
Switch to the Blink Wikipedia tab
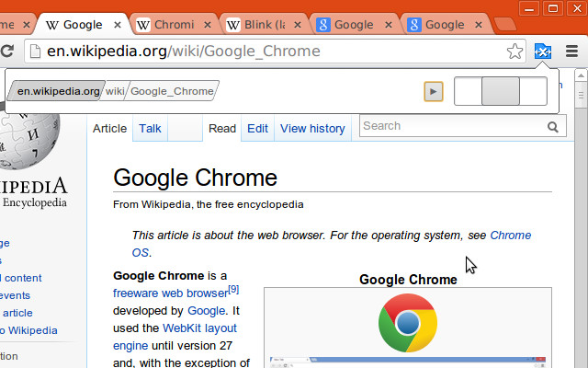264,25
